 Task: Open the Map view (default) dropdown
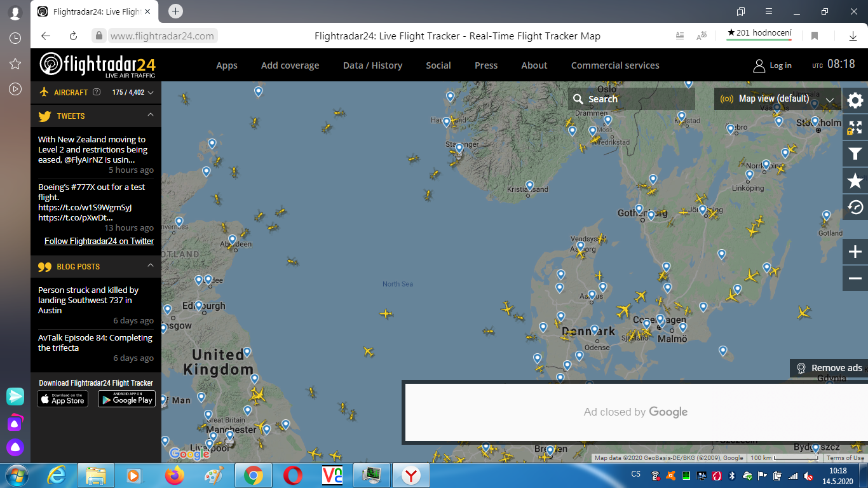[778, 99]
